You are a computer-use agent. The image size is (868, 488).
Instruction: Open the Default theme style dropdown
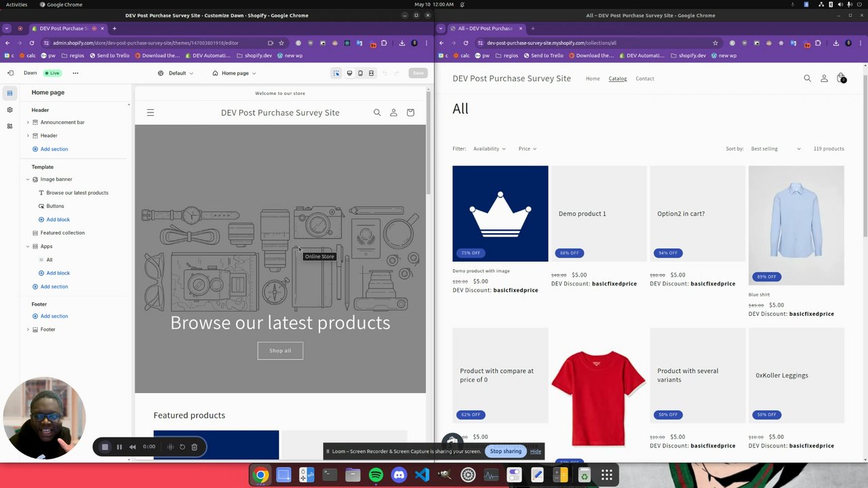click(176, 73)
